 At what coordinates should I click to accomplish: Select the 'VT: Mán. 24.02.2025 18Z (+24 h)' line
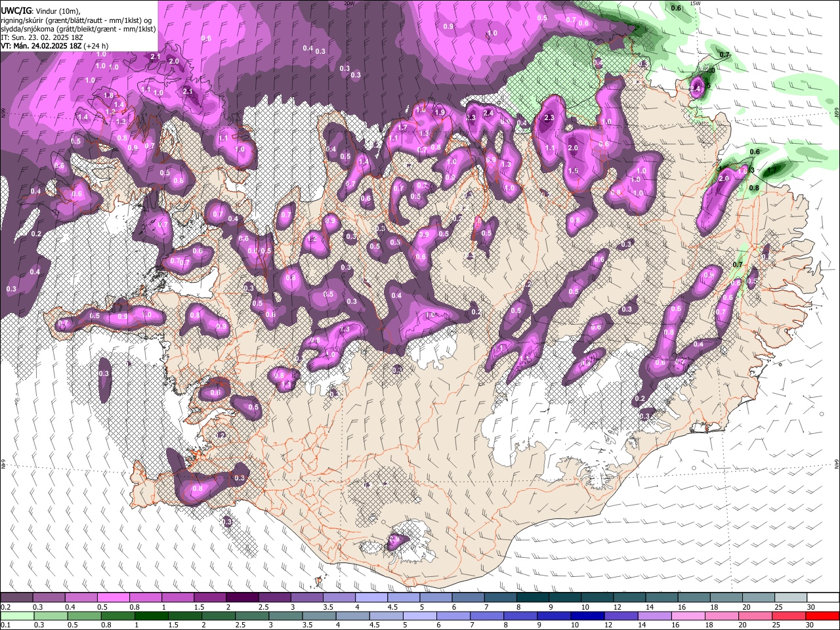pyautogui.click(x=55, y=46)
